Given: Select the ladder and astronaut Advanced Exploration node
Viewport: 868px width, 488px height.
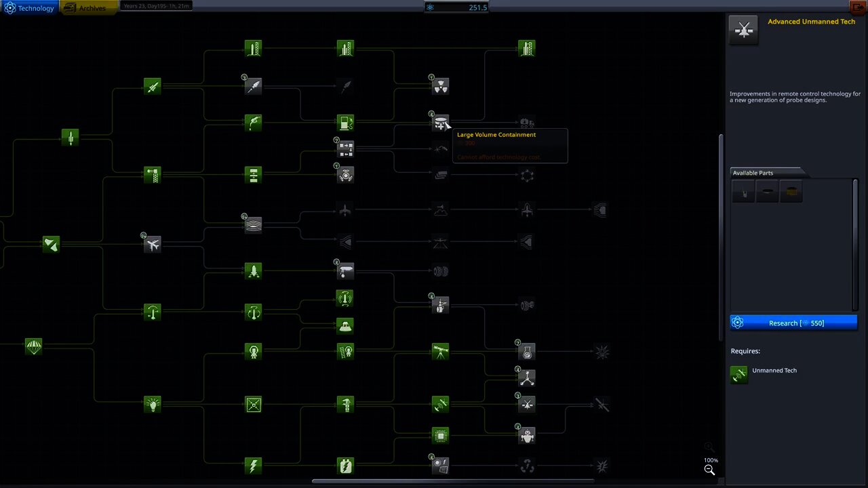Looking at the screenshot, I should point(345,352).
